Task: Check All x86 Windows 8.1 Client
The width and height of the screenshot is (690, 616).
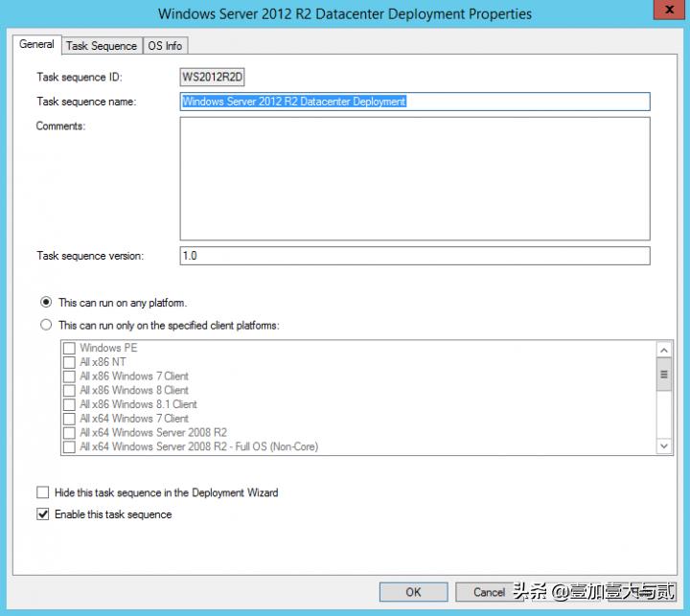Action: pyautogui.click(x=69, y=404)
